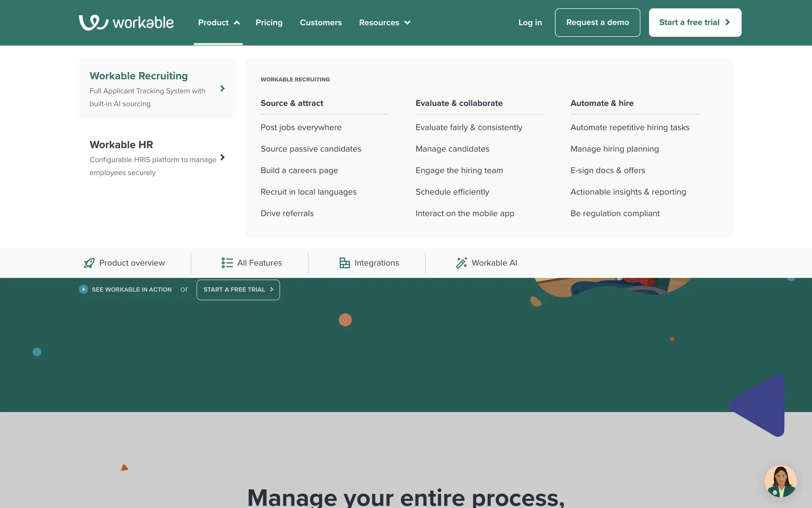Screen dimensions: 812x508
Task: Click the Workable logo
Action: 126,22
